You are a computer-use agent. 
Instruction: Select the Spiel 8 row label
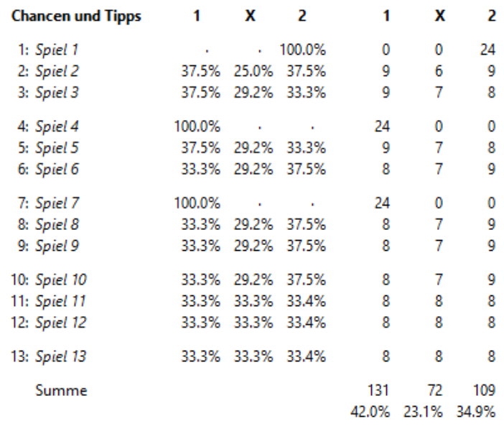click(x=57, y=224)
